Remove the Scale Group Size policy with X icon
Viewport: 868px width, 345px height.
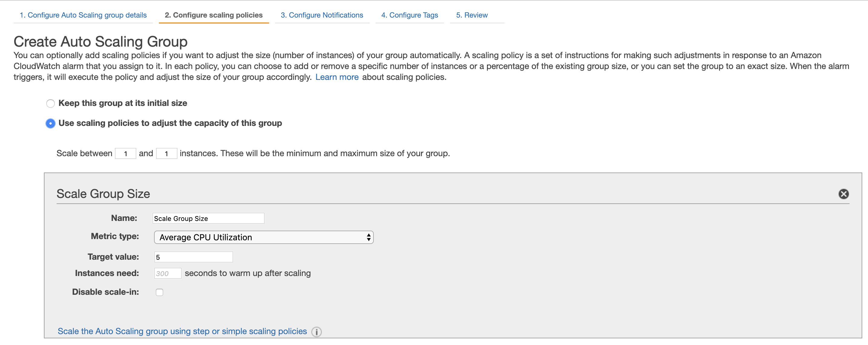click(843, 194)
